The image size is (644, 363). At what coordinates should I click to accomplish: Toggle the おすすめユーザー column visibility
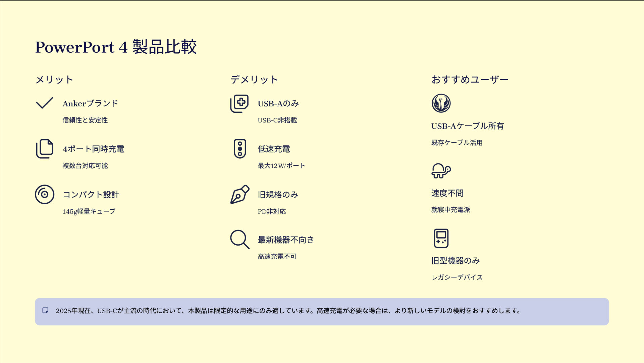[470, 80]
